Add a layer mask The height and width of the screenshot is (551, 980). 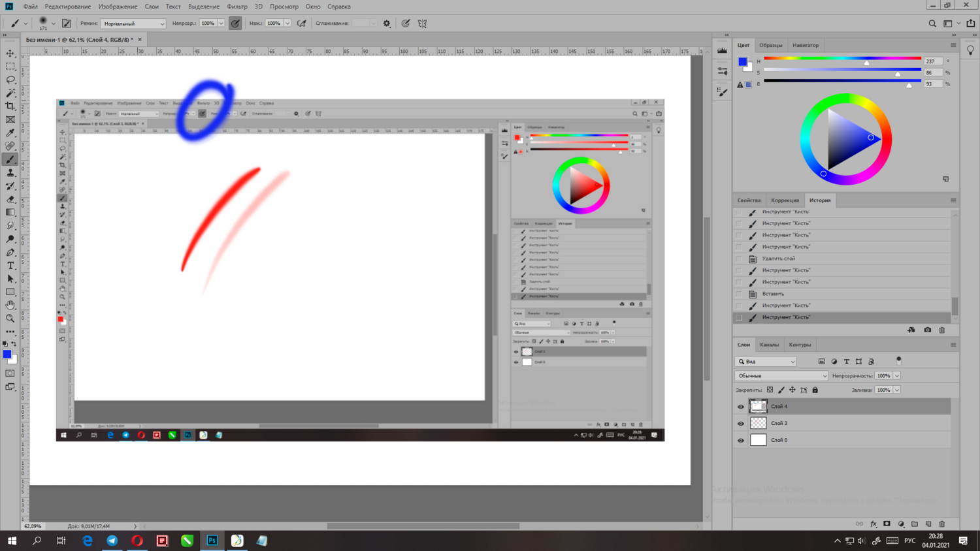pyautogui.click(x=887, y=524)
